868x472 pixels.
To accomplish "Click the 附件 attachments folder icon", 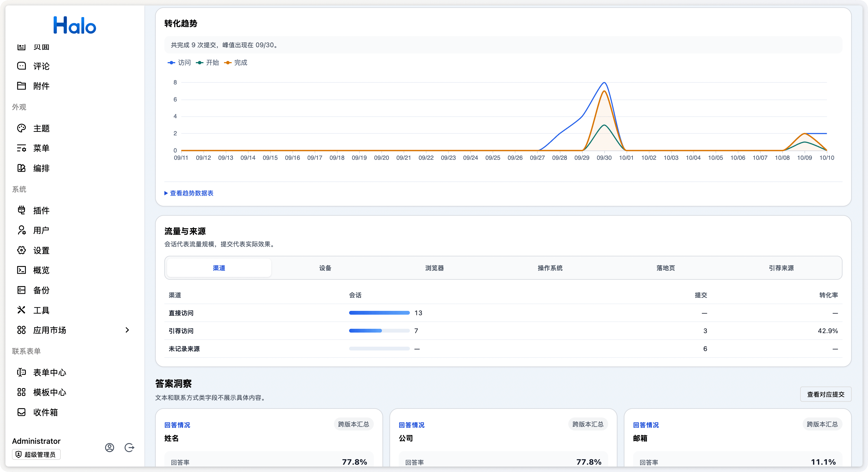I will pos(21,86).
